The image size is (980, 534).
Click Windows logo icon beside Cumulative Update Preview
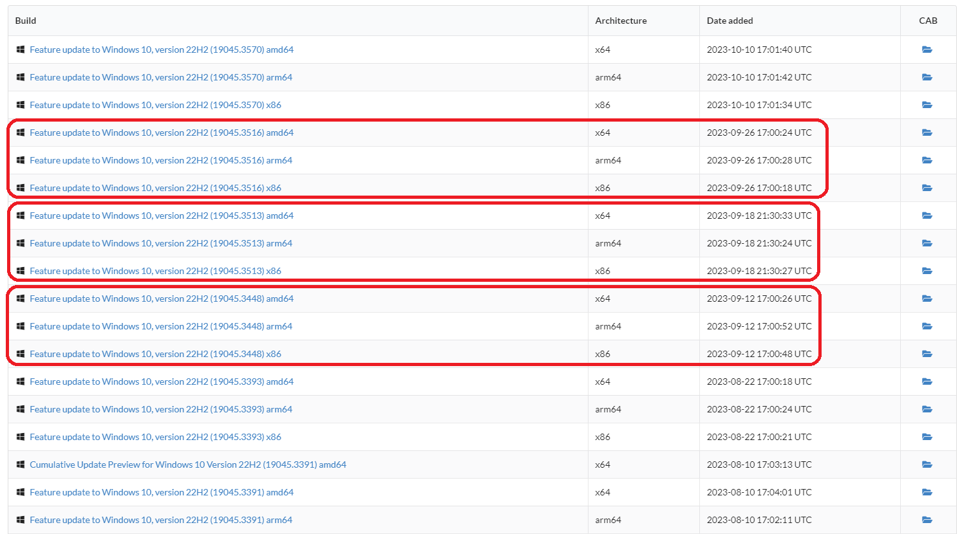point(21,465)
